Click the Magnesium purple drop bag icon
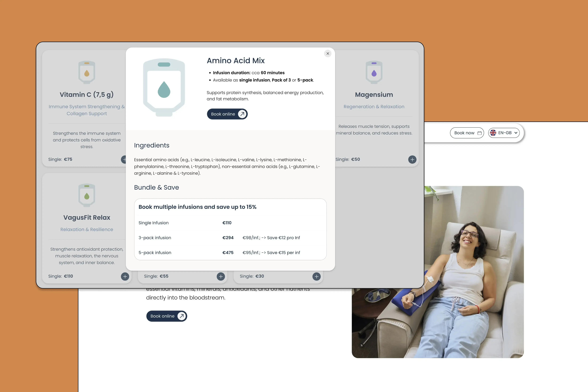This screenshot has height=392, width=588. point(374,72)
